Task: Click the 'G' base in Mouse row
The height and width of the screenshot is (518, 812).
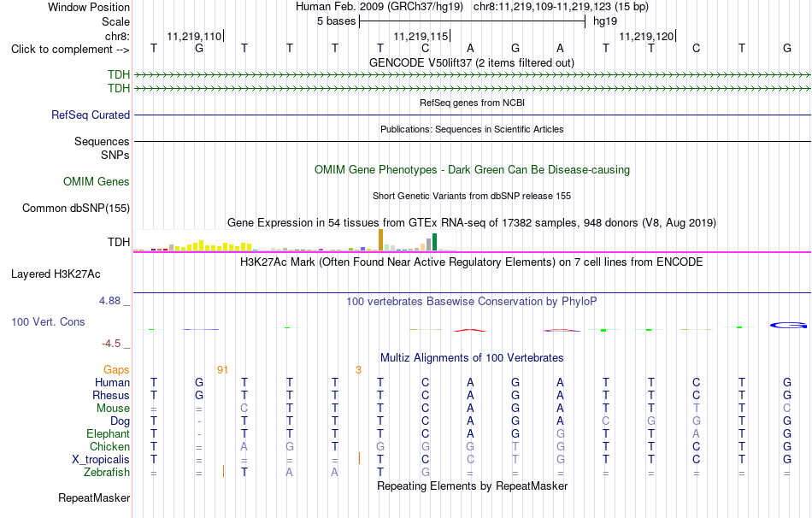Action: pos(515,409)
